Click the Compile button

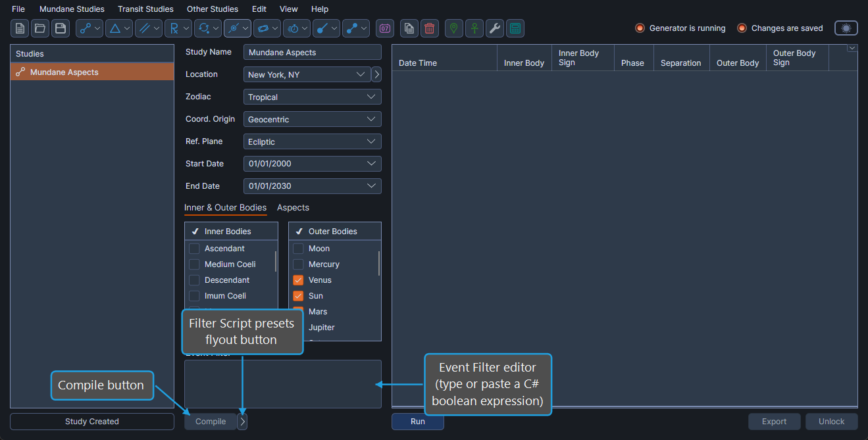211,422
